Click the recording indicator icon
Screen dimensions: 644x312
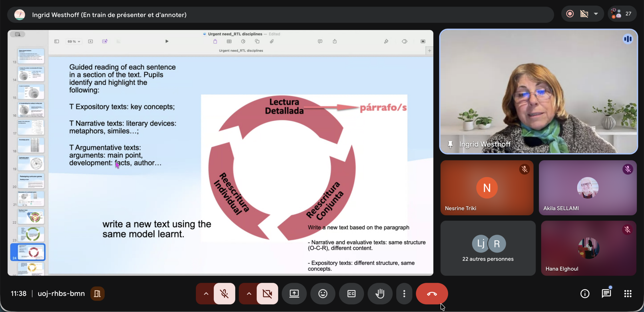570,14
